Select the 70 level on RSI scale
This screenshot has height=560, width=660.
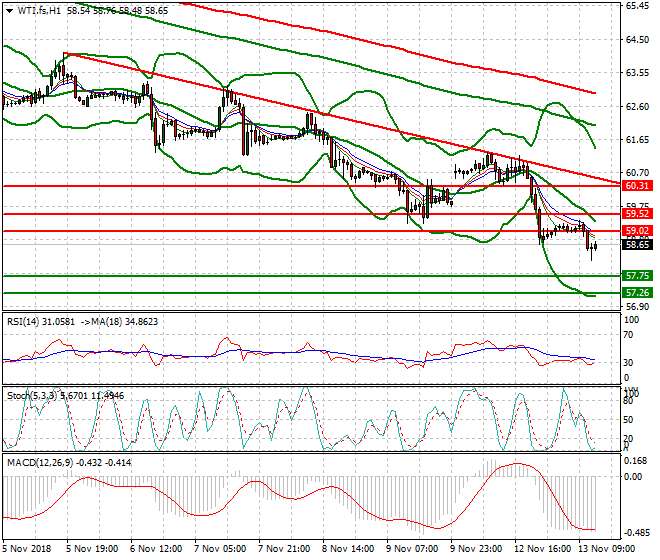tap(628, 335)
